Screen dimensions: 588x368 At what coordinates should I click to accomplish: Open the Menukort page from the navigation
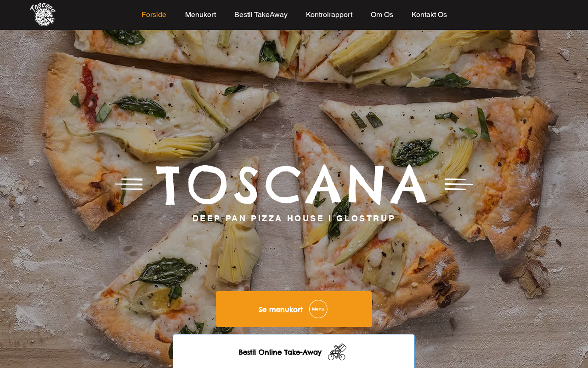tap(200, 15)
